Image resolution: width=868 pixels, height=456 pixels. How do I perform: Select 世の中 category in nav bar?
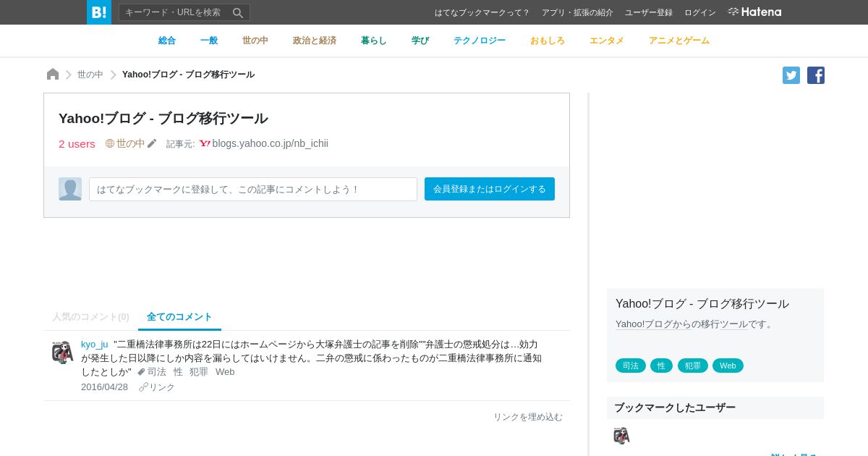coord(255,41)
